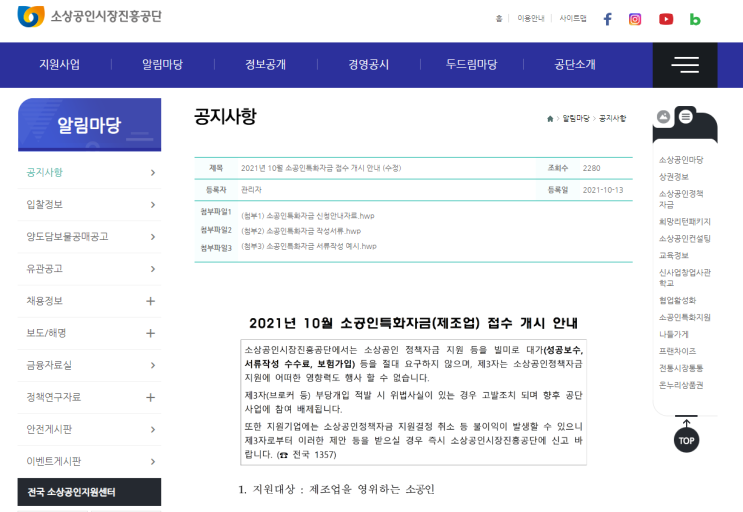Open 이용안내 in the header
Image resolution: width=743 pixels, height=512 pixels.
pos(531,18)
